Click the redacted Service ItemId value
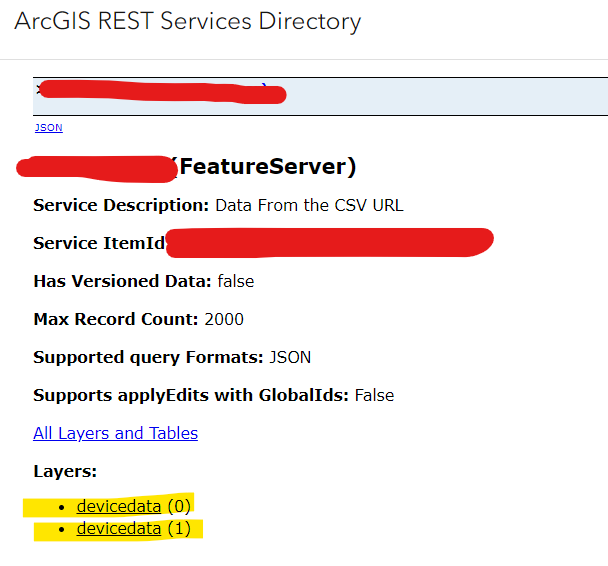 [330, 242]
